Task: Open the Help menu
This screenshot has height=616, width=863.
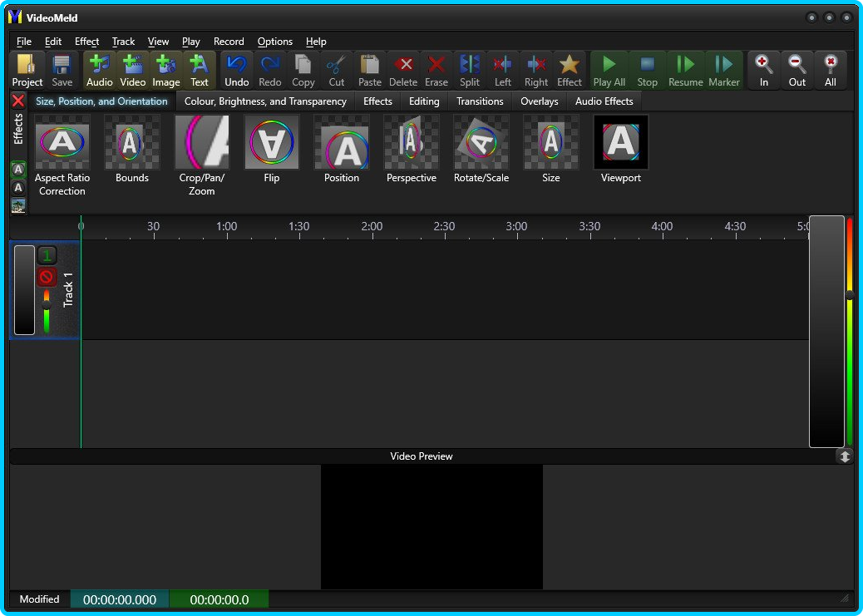Action: click(316, 42)
